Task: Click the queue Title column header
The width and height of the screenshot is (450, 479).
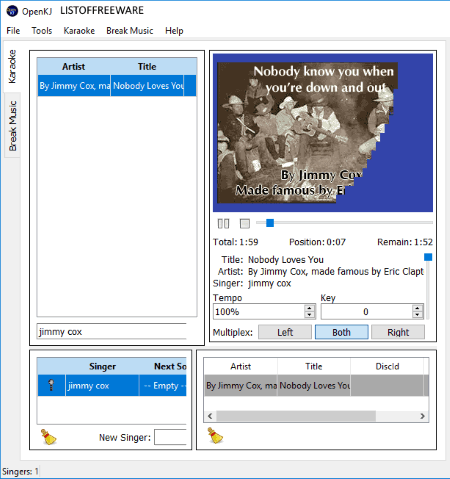Action: [314, 366]
